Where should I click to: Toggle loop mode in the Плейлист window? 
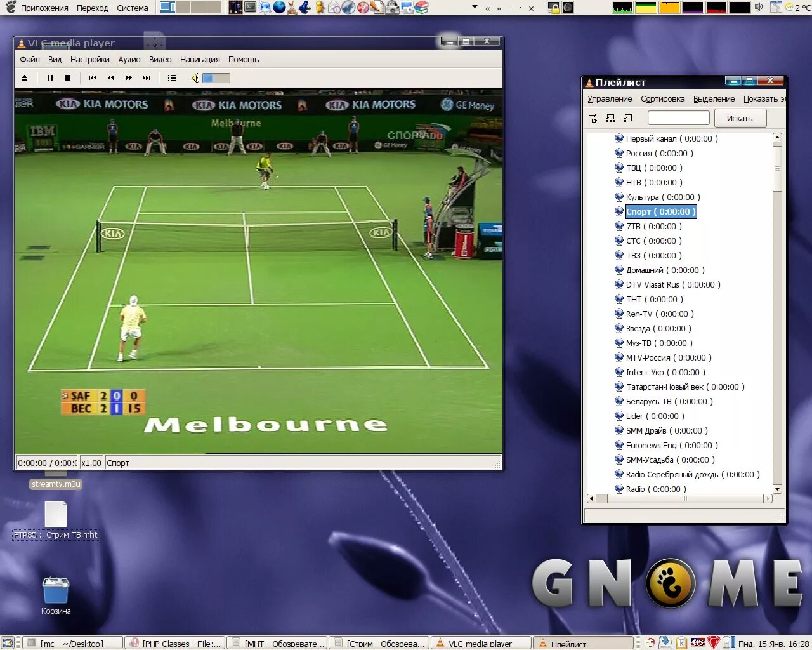point(610,118)
